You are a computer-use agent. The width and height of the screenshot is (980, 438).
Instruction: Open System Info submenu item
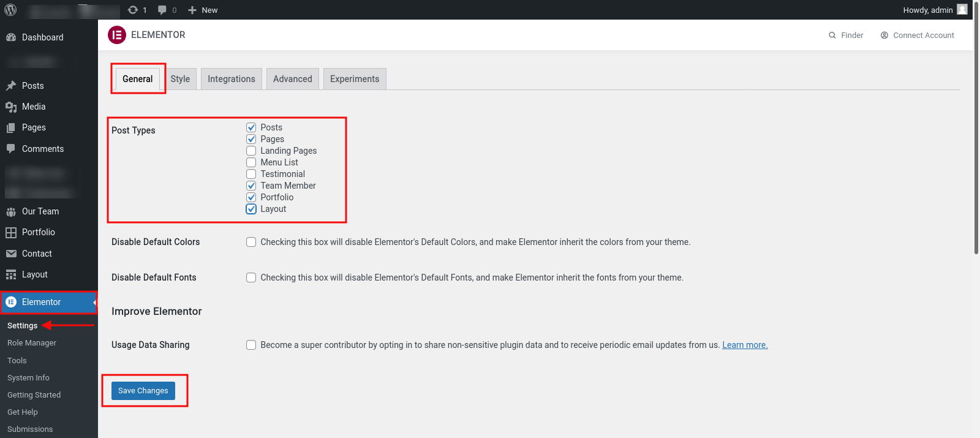point(28,378)
